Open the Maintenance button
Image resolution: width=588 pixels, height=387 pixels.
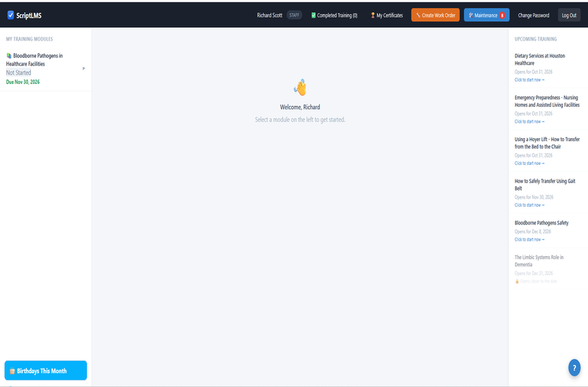487,15
